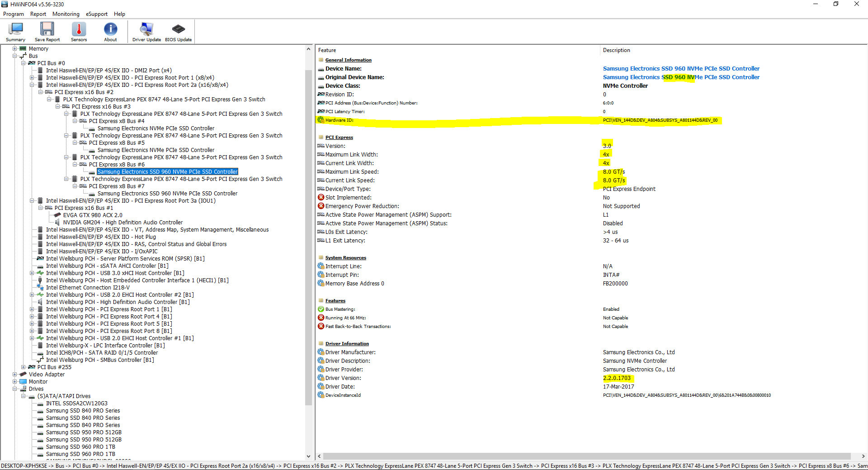Open the Monitoring menu

click(x=66, y=14)
